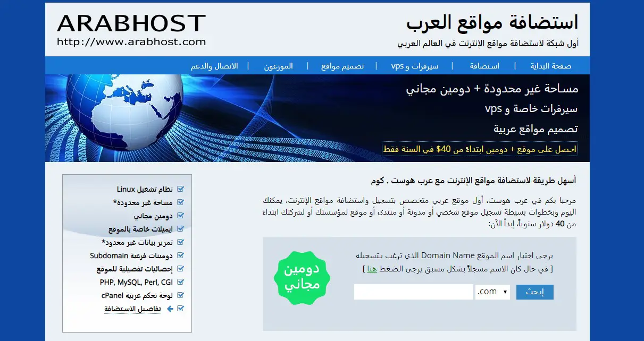Click the لوحة تحكم عربية cPanel feature text
This screenshot has width=644, height=341.
tap(137, 295)
